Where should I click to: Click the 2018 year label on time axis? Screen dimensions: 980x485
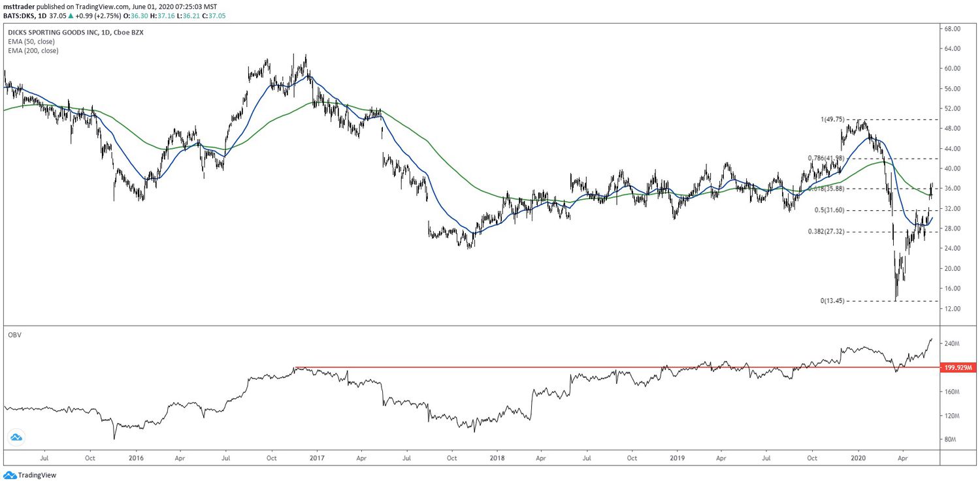point(497,459)
